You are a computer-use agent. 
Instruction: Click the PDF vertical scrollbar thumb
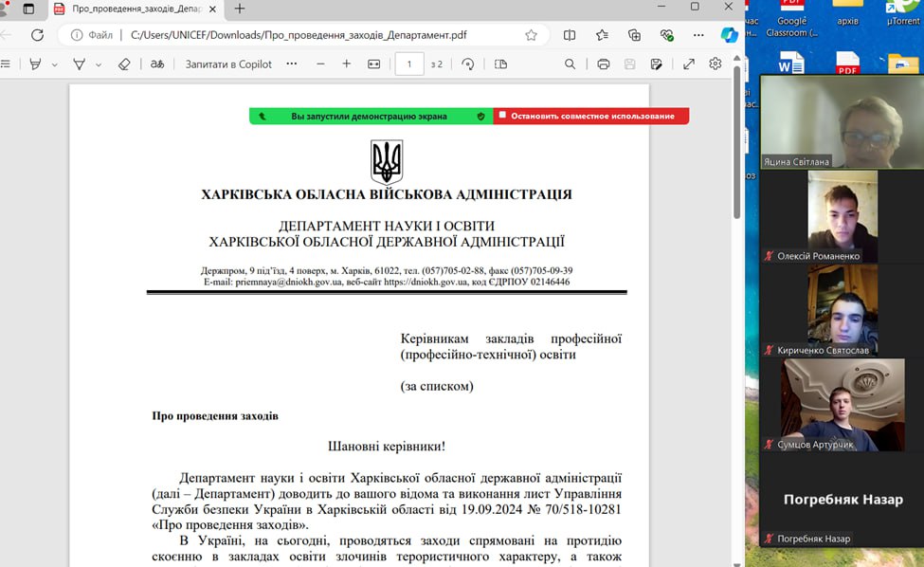(736, 142)
